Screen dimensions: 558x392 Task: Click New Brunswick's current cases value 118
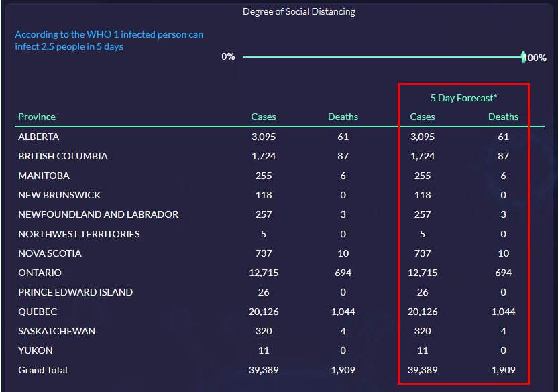pyautogui.click(x=264, y=195)
